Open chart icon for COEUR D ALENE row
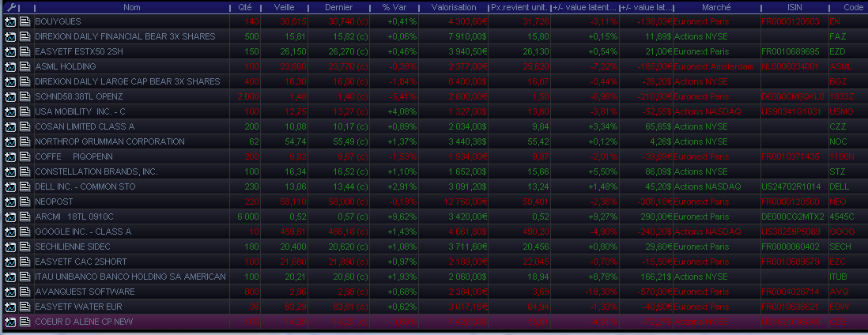 10,321
